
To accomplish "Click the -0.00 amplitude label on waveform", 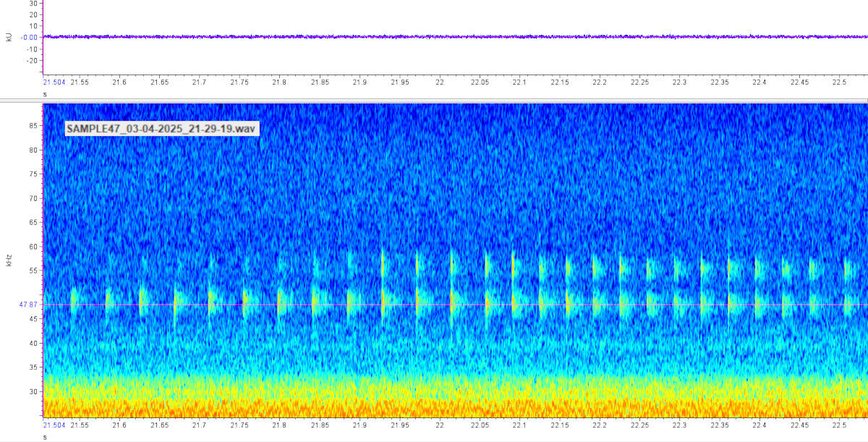I will [x=30, y=37].
